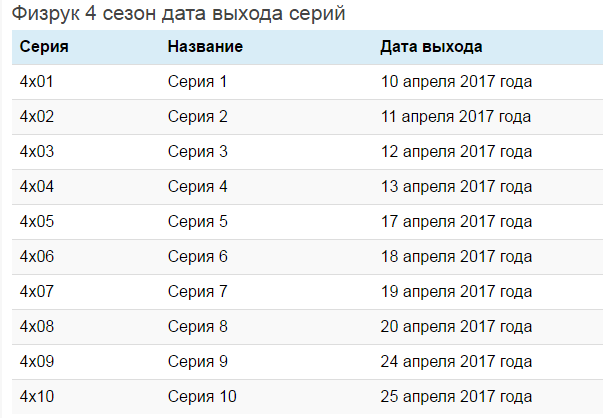Select the 4x04 episode cell
The width and height of the screenshot is (603, 418).
point(37,187)
